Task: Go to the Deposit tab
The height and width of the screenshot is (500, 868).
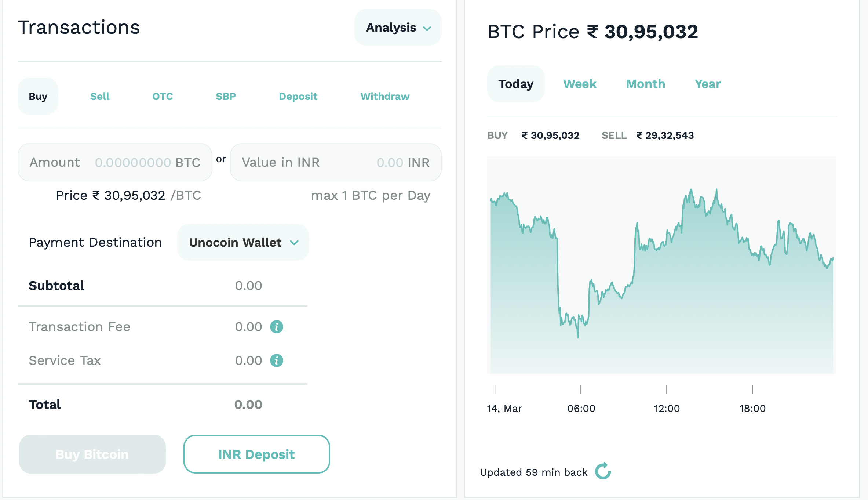Action: pyautogui.click(x=298, y=97)
